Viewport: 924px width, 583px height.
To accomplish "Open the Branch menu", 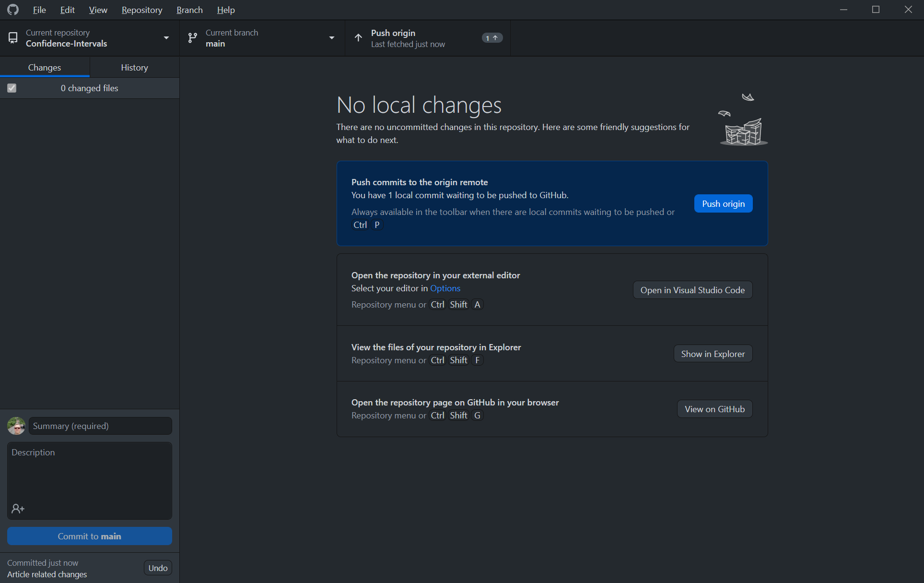I will pyautogui.click(x=189, y=10).
